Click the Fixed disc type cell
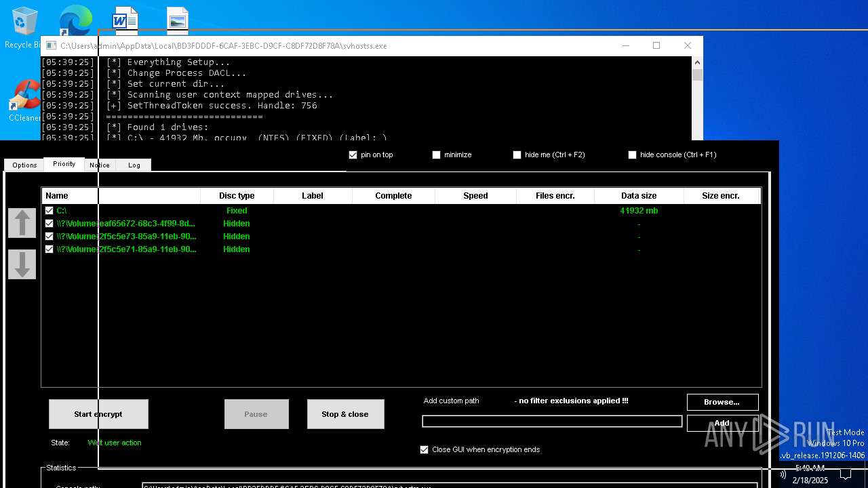This screenshot has height=488, width=868. [237, 211]
